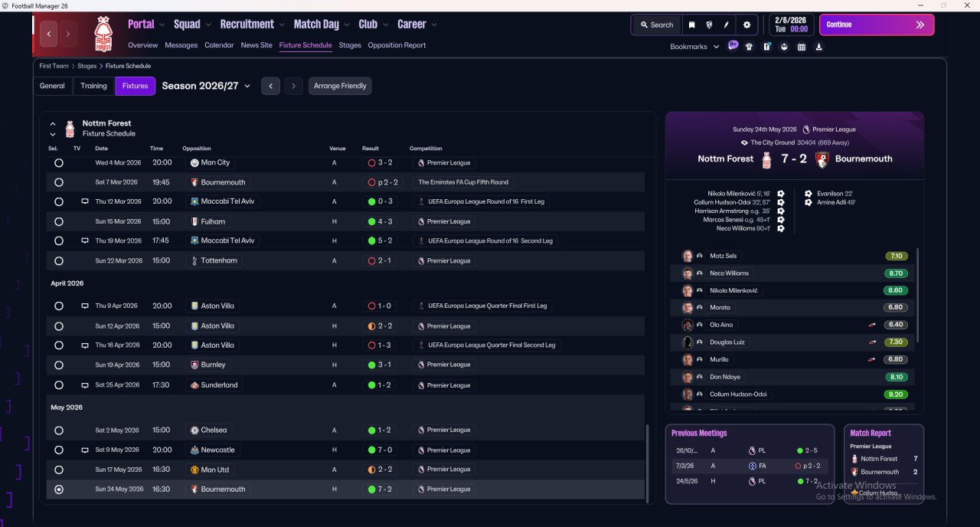The height and width of the screenshot is (527, 980).
Task: Click the substitution arrows icon on Ola Aina row
Action: 872,325
